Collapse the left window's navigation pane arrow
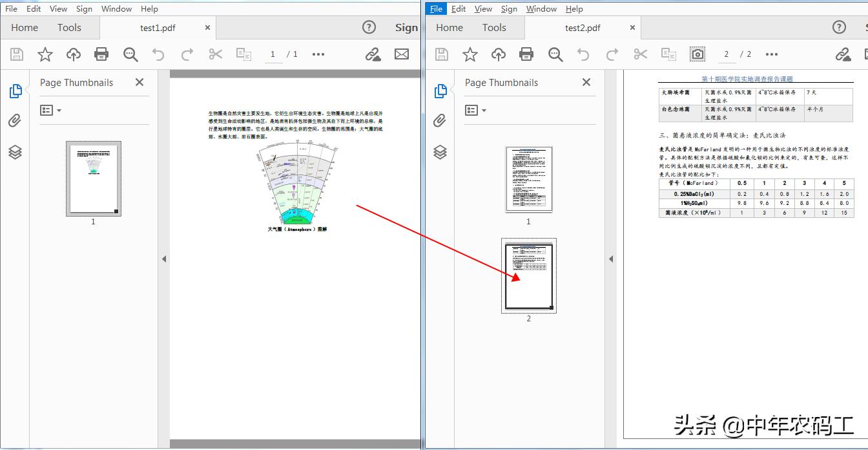 164,259
